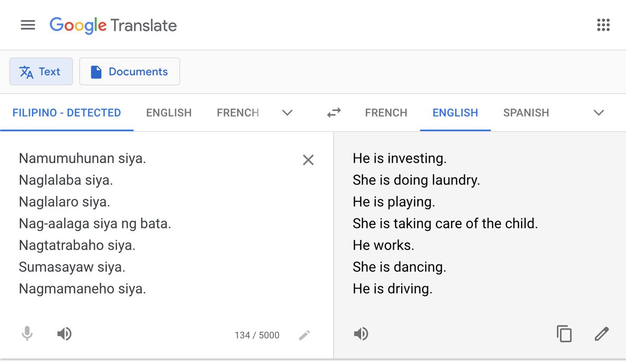Listen to the source text

64,334
